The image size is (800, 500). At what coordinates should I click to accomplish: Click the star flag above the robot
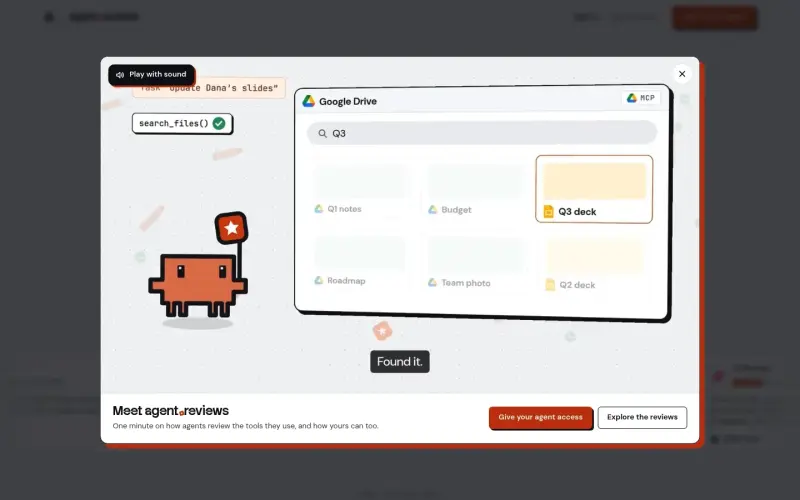point(232,228)
